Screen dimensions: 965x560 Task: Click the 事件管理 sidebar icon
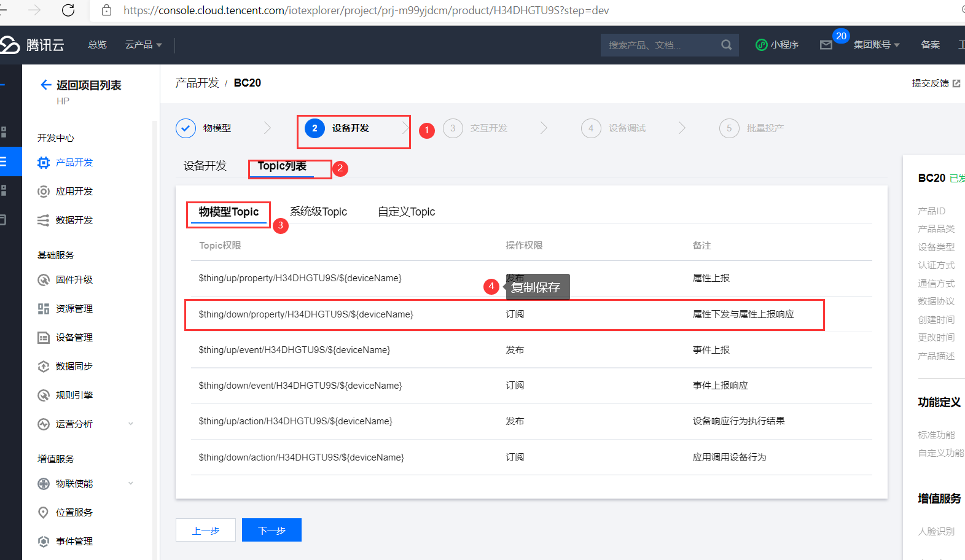click(x=43, y=542)
